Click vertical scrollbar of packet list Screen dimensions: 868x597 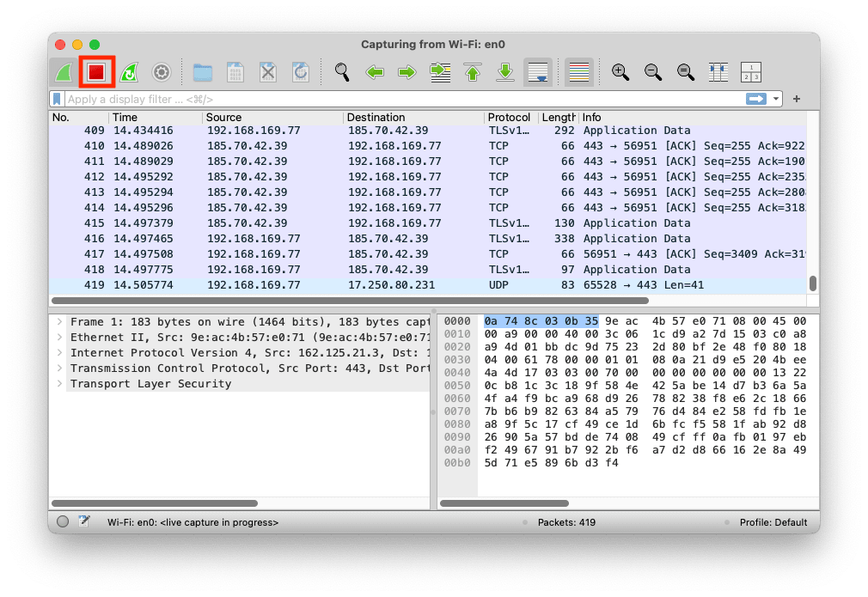(813, 283)
